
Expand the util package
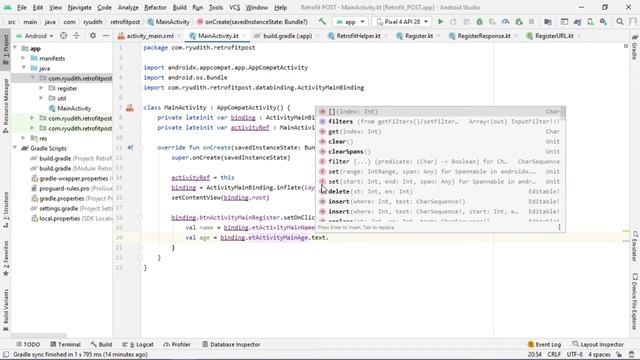(41, 98)
